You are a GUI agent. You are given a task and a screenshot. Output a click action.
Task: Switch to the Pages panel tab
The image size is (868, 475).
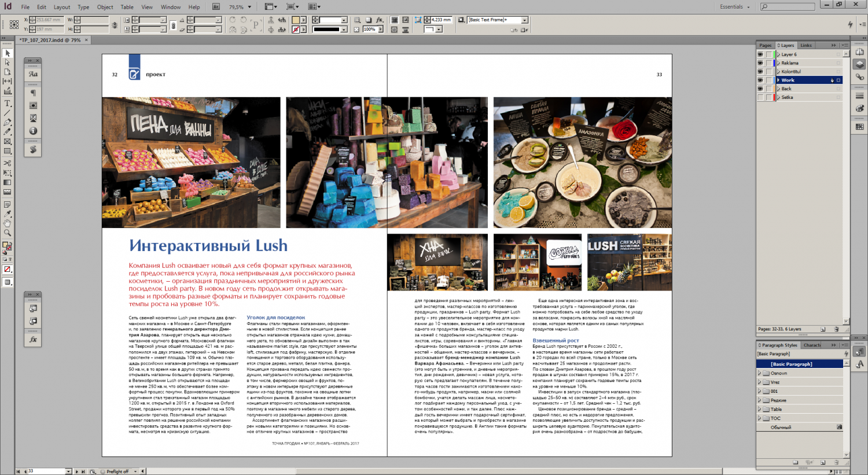click(765, 45)
